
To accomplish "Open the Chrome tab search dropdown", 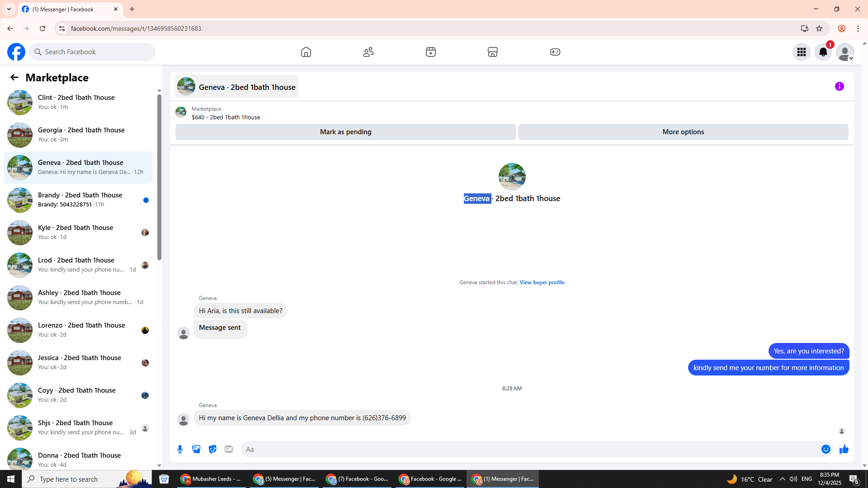I will [9, 9].
